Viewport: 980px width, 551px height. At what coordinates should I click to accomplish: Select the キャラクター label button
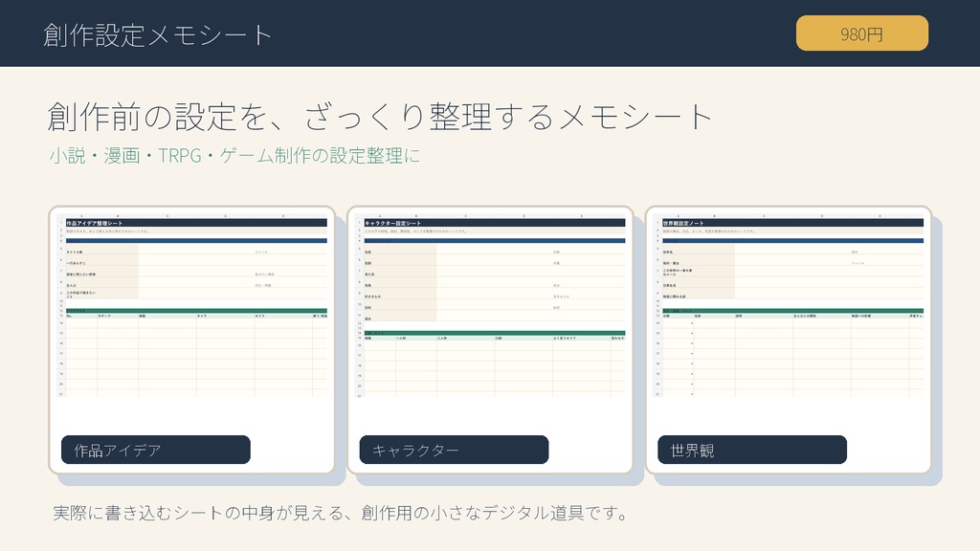point(454,450)
